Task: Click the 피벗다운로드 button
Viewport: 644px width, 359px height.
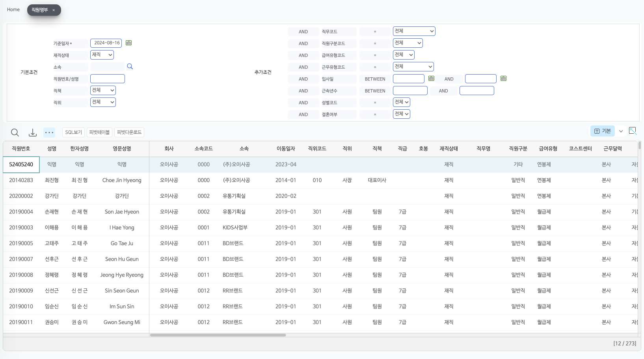Action: click(x=129, y=132)
